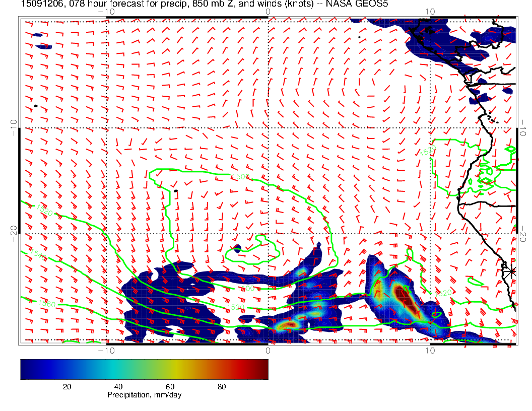This screenshot has height=411, width=532.
Task: Click the 0 longitude label on bottom axis
Action: tap(268, 350)
